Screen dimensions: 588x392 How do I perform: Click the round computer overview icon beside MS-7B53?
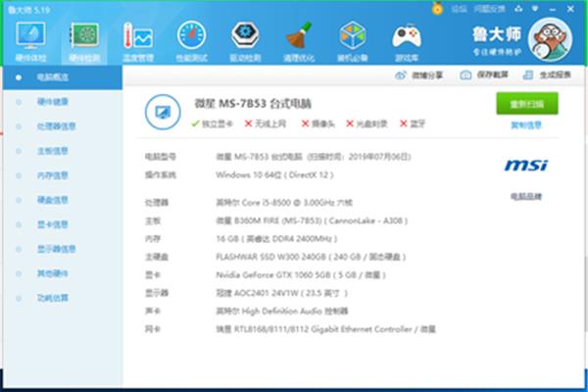[x=163, y=112]
